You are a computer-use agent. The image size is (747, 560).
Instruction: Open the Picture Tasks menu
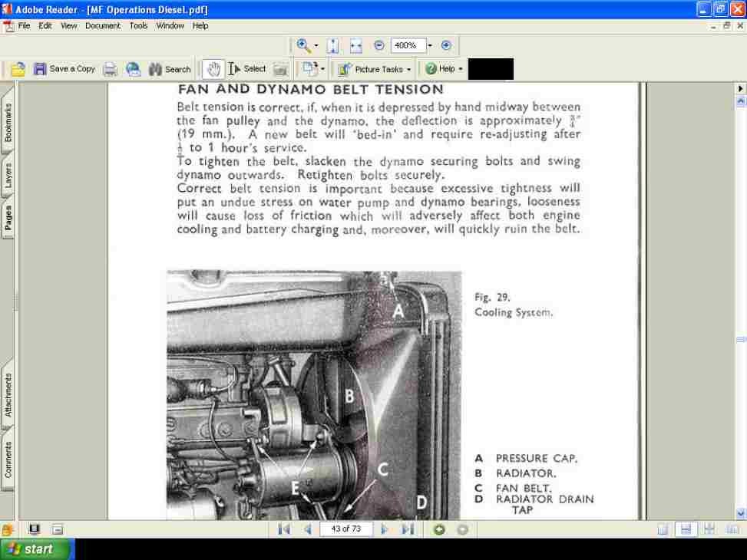(373, 70)
